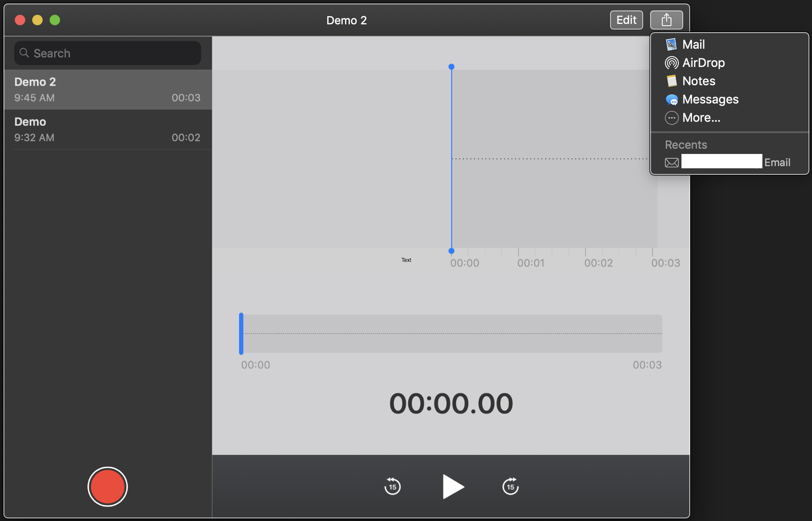Click the 00:02 duration of Demo
The image size is (812, 521).
pos(186,138)
